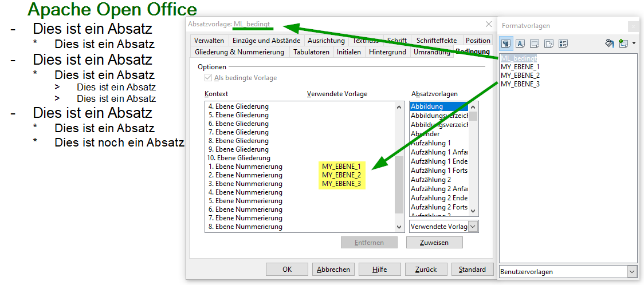Click Absatzvorlagen list scroll down arrow

pyautogui.click(x=473, y=211)
